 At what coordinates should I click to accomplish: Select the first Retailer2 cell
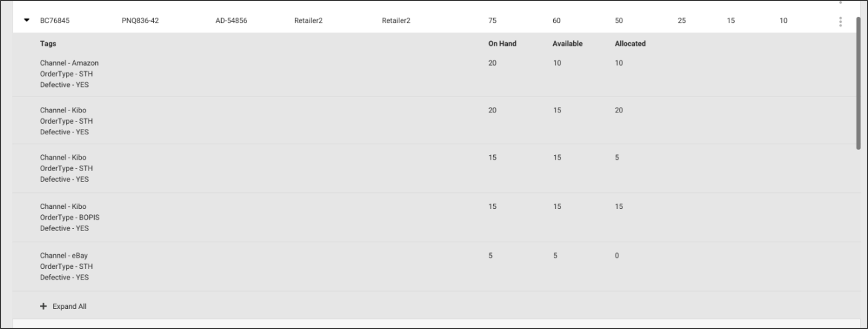pos(308,21)
